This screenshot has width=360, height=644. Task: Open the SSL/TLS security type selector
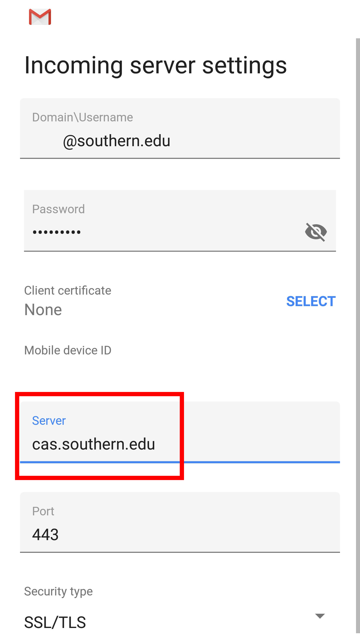[x=55, y=622]
